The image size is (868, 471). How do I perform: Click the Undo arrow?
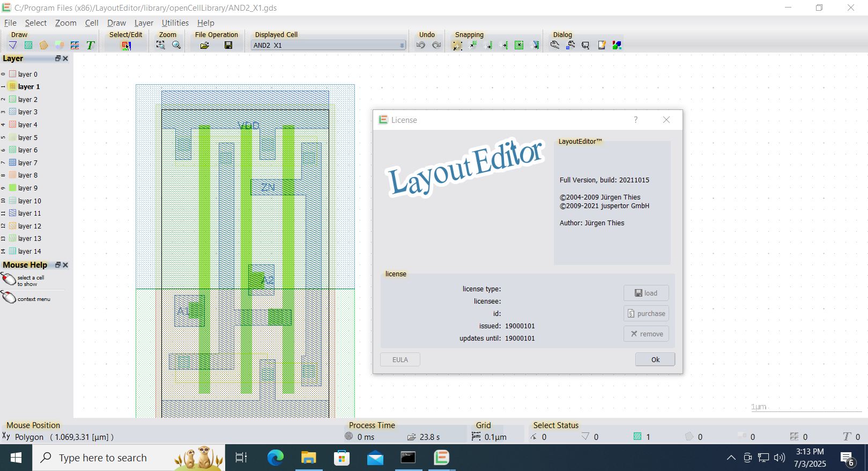[421, 45]
